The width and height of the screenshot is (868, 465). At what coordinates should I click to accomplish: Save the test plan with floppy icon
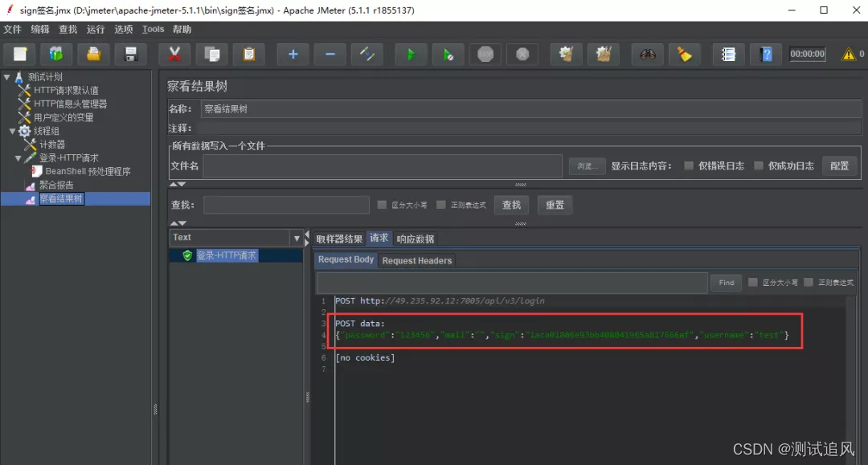131,54
